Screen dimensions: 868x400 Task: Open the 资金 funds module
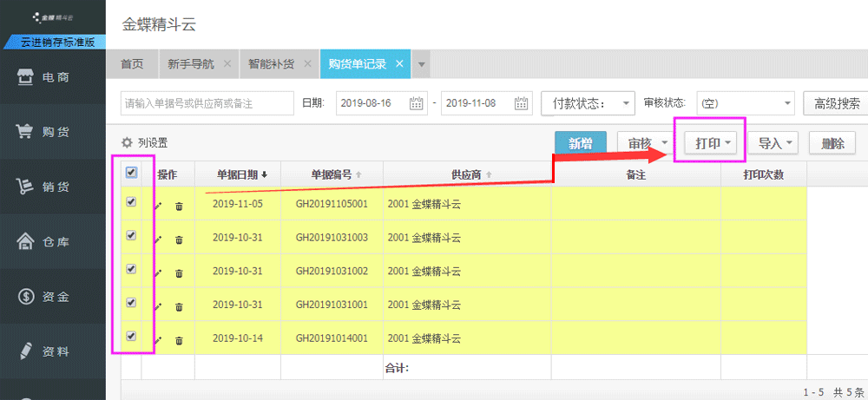[53, 297]
